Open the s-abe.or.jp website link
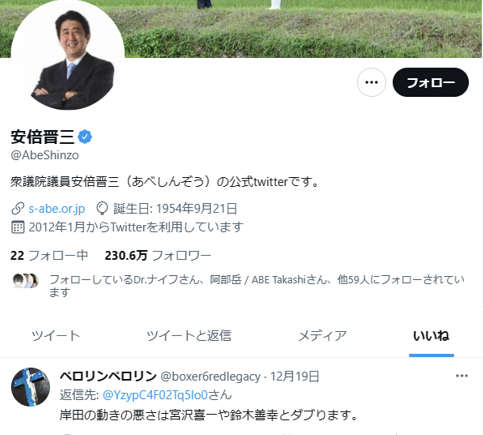 point(57,209)
